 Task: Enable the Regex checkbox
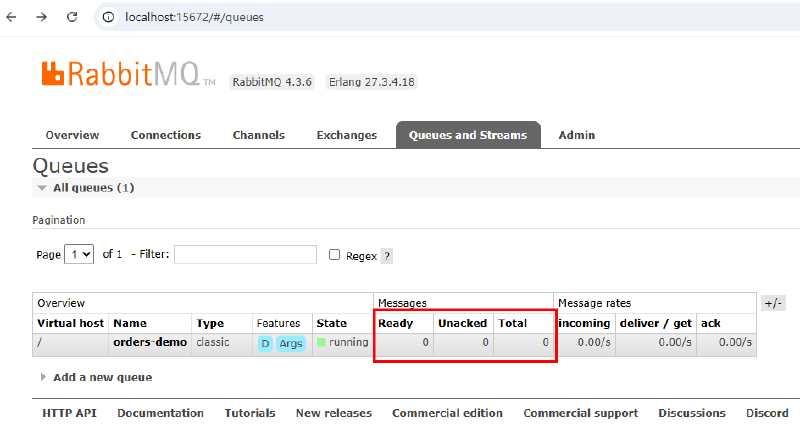click(x=334, y=254)
